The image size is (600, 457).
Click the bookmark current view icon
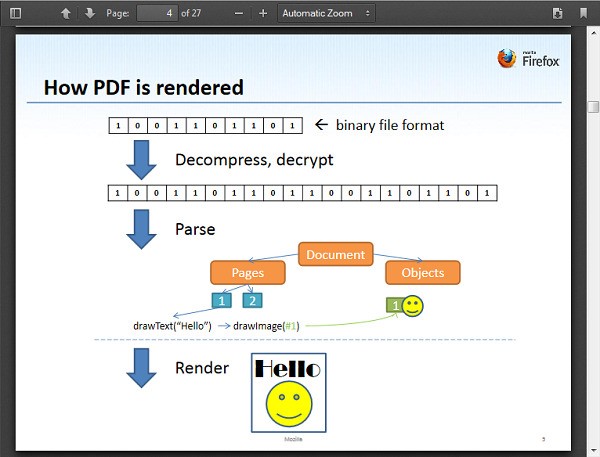(583, 13)
